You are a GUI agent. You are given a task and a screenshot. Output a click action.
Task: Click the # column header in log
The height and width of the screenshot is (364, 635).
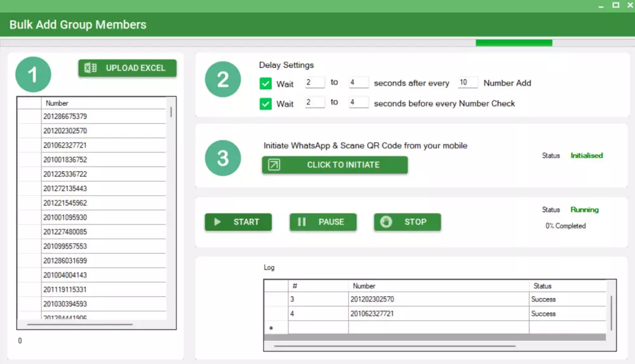coord(318,286)
